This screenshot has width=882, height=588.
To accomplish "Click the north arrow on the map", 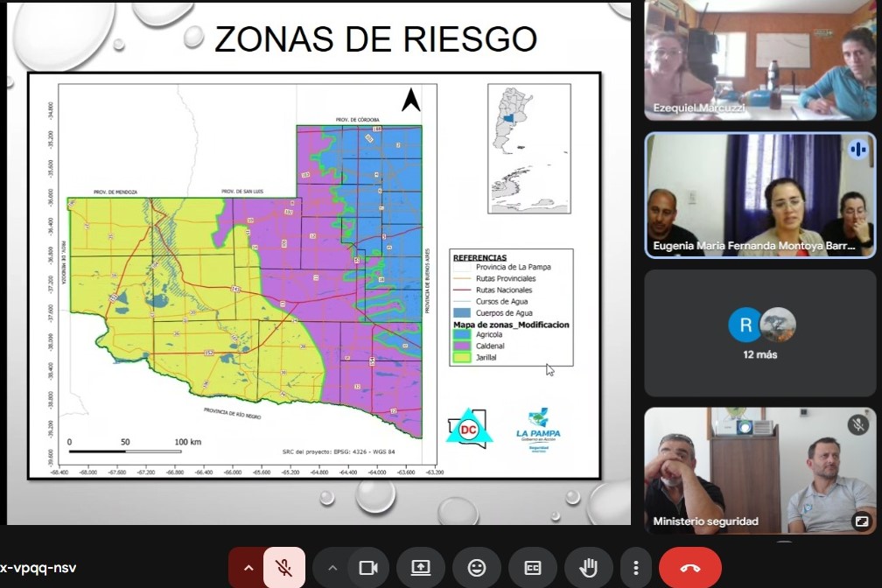I will pos(410,101).
